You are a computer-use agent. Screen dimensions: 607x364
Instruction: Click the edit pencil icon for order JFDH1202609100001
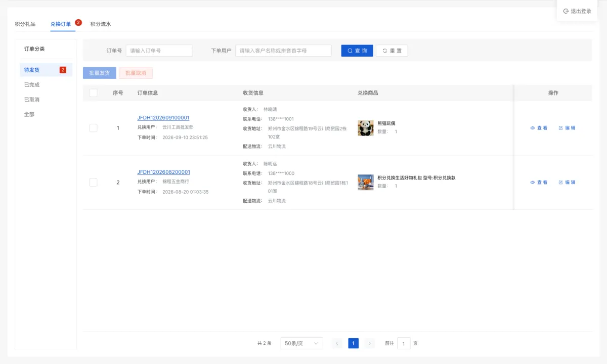(561, 128)
